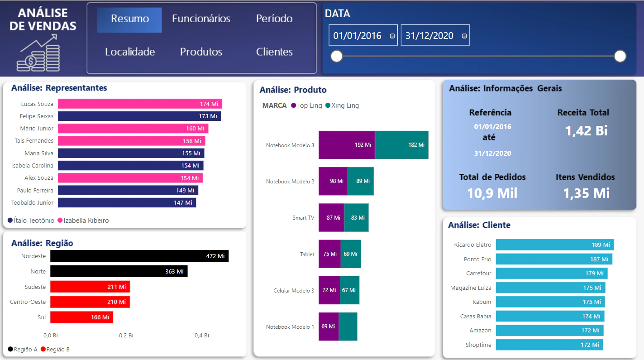
Task: Open the calendar picker for end date 31/12/2020
Action: click(464, 36)
